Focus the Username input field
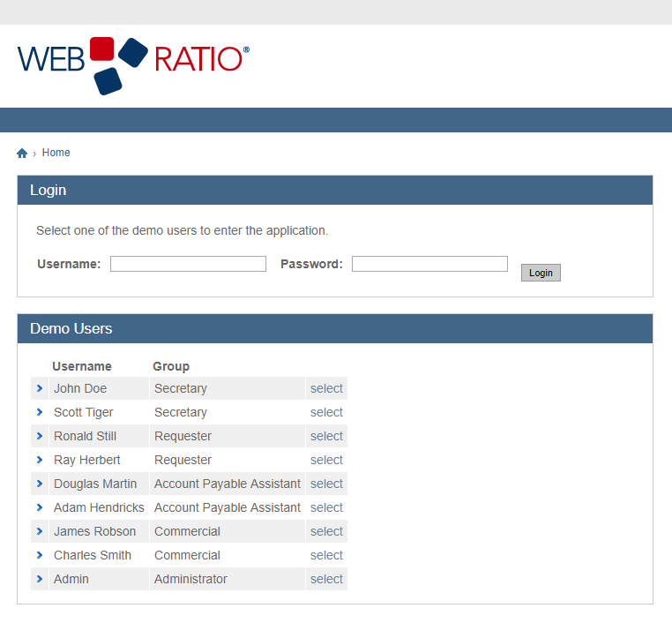Viewport: 672px width, 623px height. coord(188,264)
